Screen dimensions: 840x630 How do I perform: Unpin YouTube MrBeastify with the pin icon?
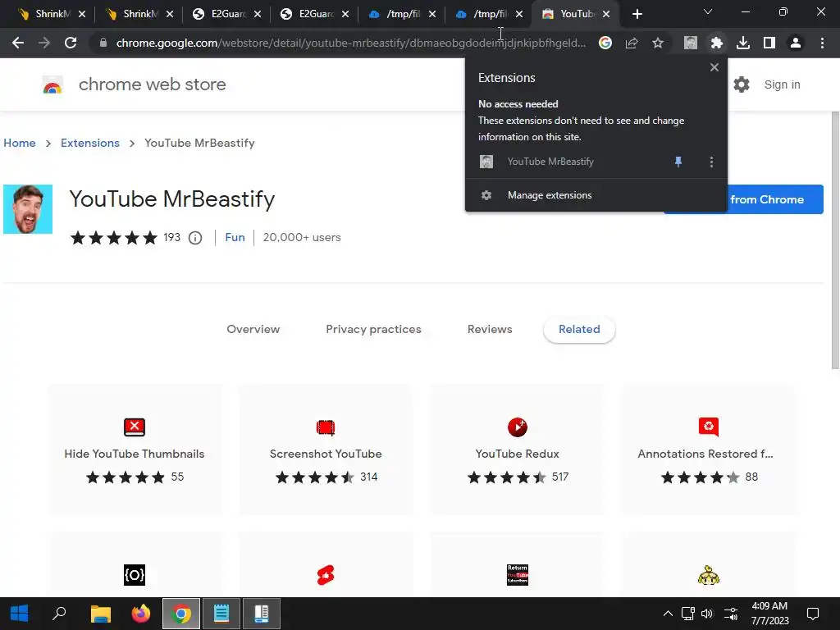pyautogui.click(x=678, y=162)
